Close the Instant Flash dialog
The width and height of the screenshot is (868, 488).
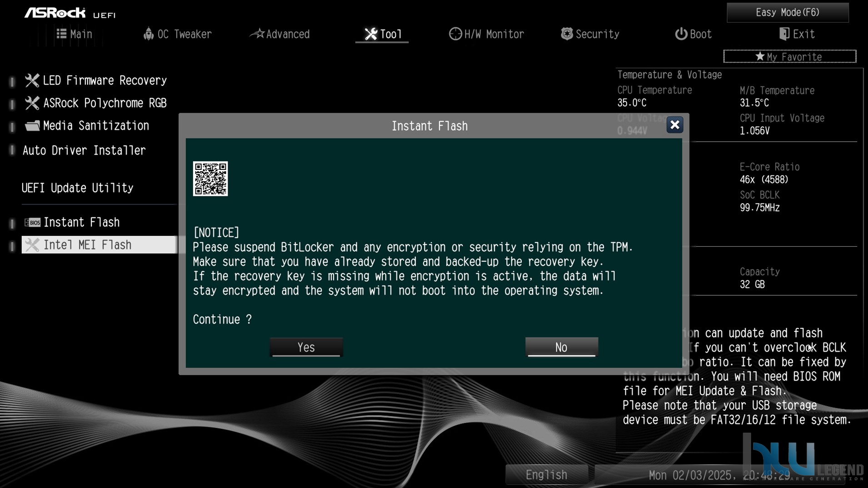point(674,125)
